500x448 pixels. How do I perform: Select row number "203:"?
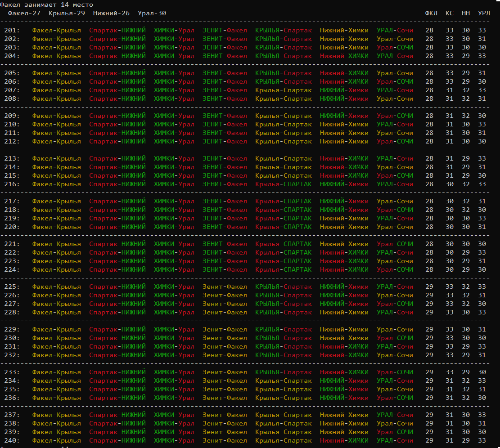coord(12,48)
